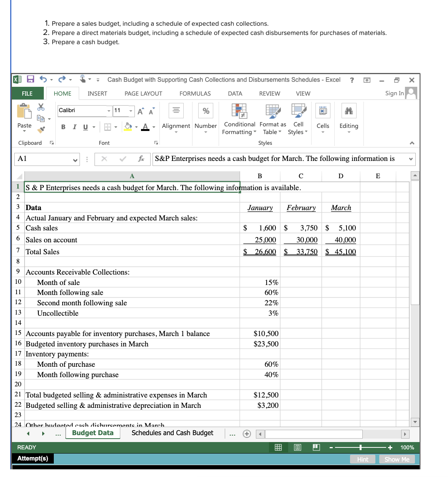This screenshot has height=477, width=448.
Task: Click the Show Me button
Action: point(397,459)
